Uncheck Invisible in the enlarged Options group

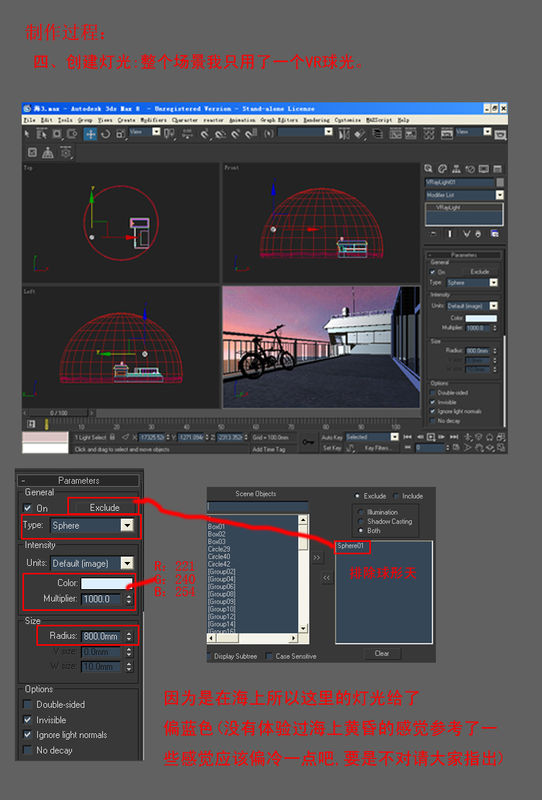pos(28,719)
